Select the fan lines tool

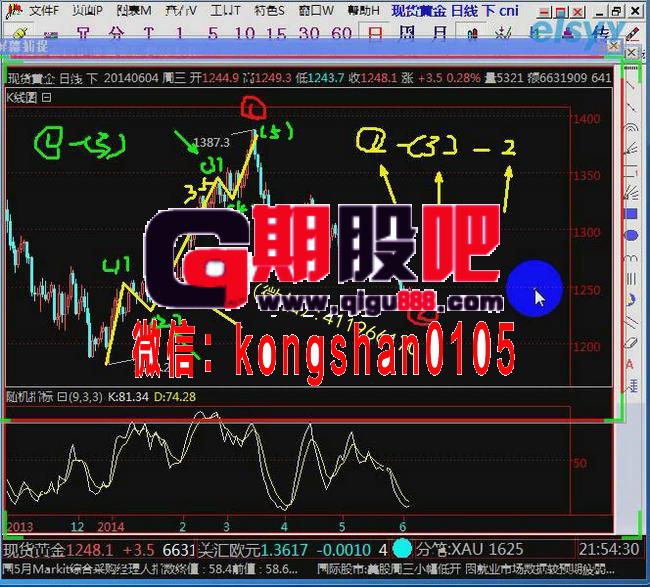[631, 149]
